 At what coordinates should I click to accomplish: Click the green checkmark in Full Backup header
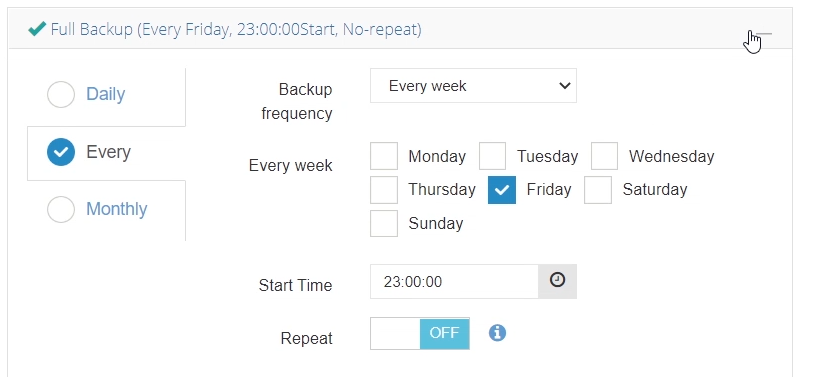37,29
